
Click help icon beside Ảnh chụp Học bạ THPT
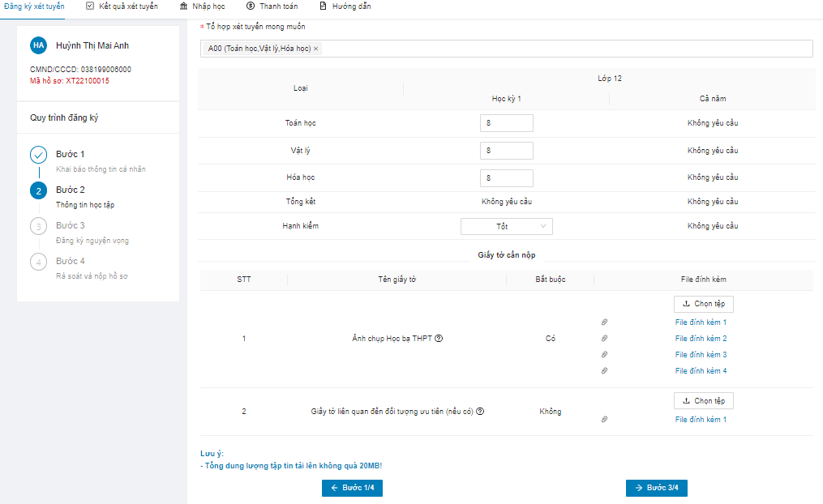439,339
